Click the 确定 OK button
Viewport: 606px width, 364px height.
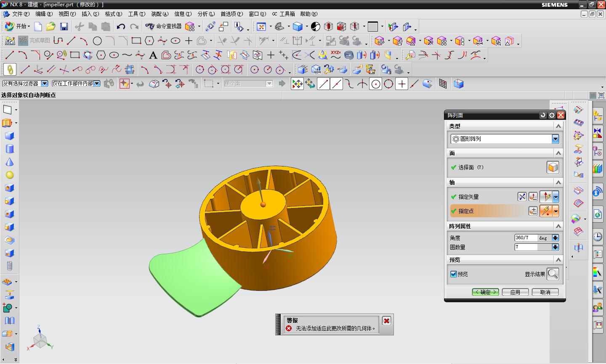tap(486, 292)
